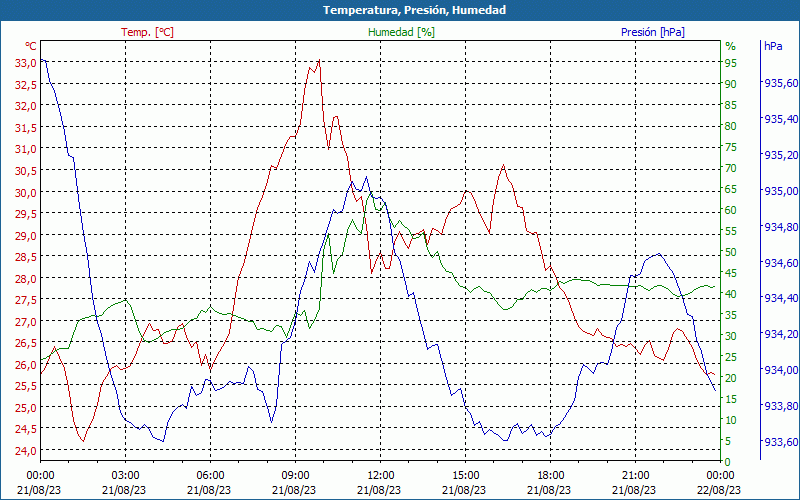Select the 'Humedad [%]' legend label

click(401, 32)
